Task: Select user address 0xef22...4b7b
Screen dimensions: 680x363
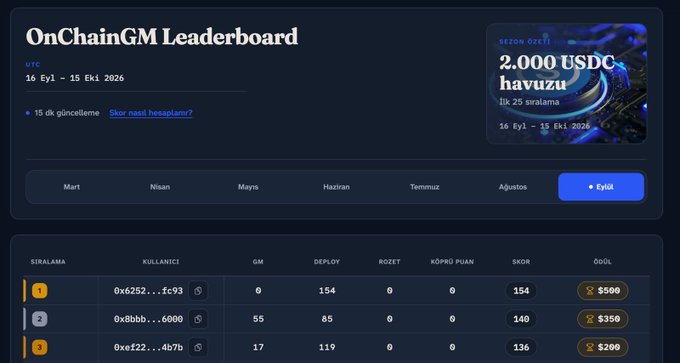Action: click(148, 347)
